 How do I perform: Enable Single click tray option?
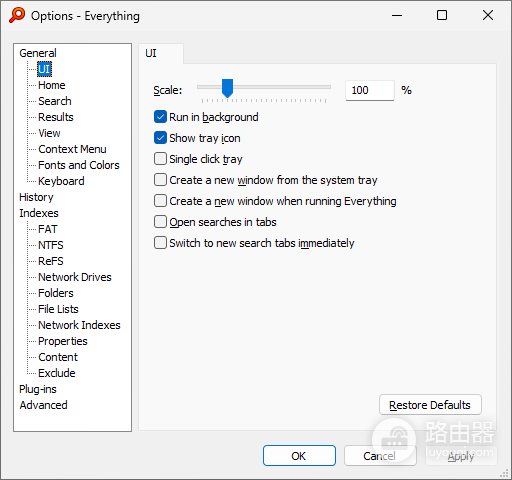[x=160, y=159]
